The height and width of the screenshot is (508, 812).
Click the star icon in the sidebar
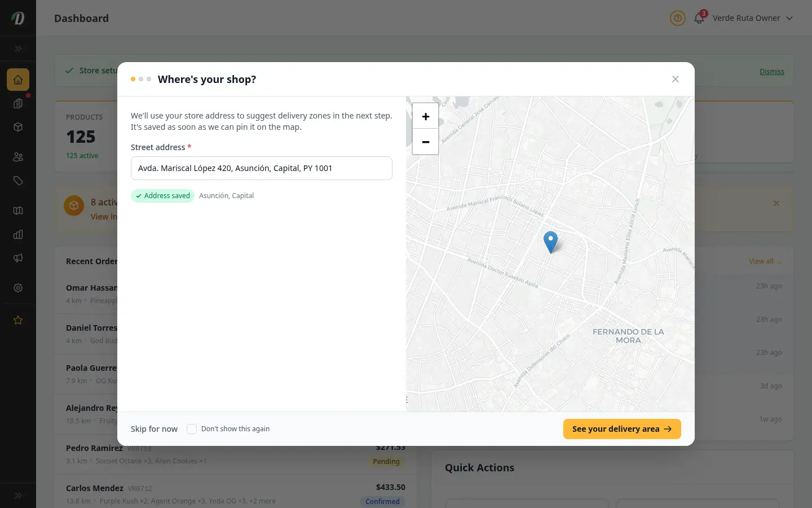(18, 320)
